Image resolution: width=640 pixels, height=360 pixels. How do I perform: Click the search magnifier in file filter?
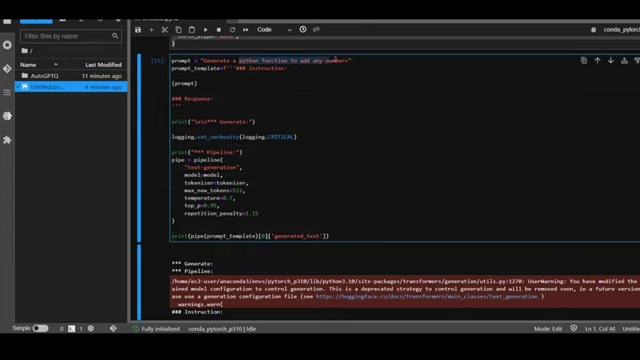point(115,36)
